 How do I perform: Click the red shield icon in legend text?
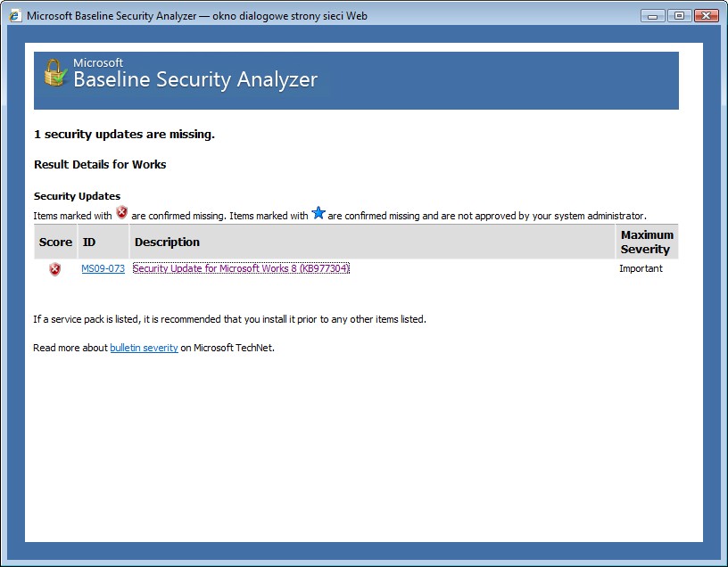click(x=121, y=212)
